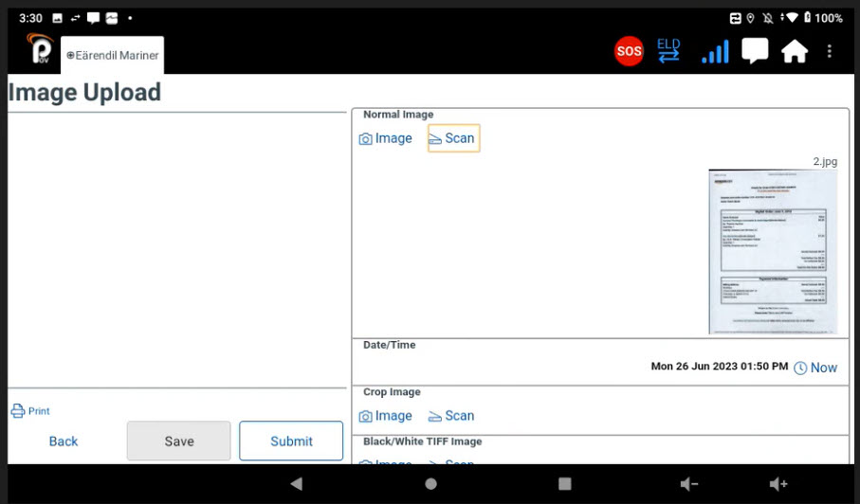Select date Mon 26 Jun 2023 01:50 PM
Screen dimensions: 860x504
(719, 367)
